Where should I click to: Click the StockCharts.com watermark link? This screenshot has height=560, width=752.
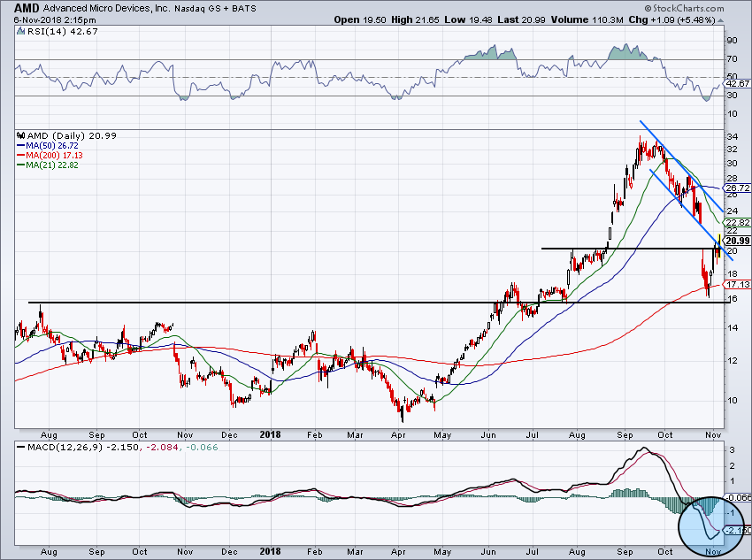click(x=703, y=6)
